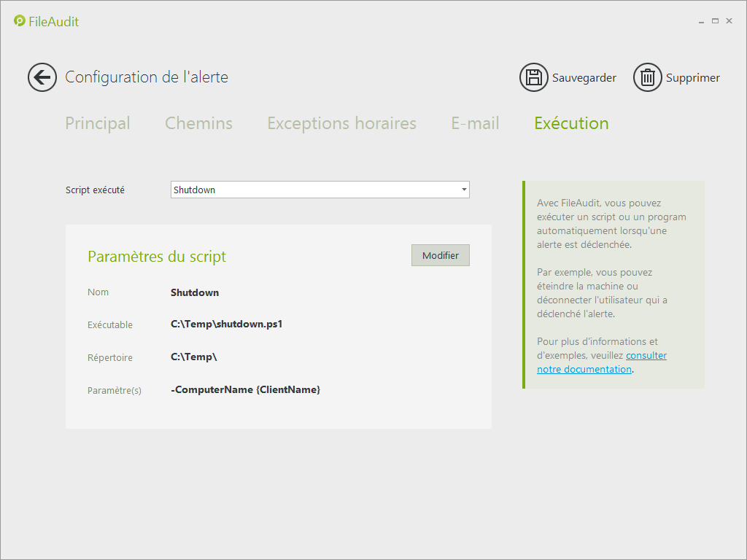Image resolution: width=747 pixels, height=560 pixels.
Task: Expand the Script exécuté dropdown arrow
Action: coord(464,190)
